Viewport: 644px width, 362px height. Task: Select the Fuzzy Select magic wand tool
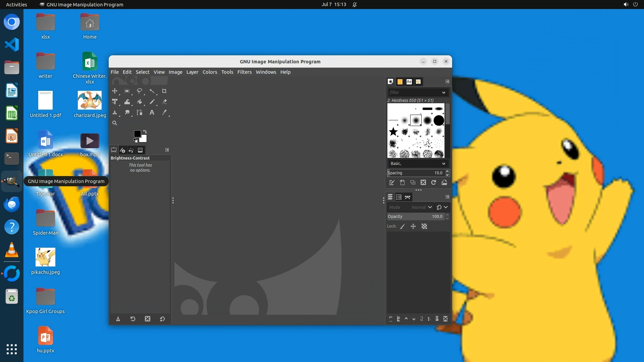[152, 91]
